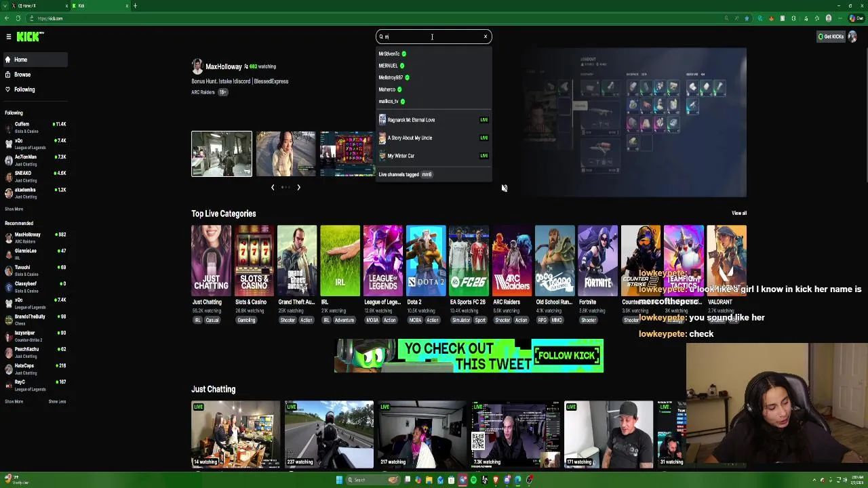The width and height of the screenshot is (868, 488).
Task: Open EA Sports FC 26 category card
Action: [x=469, y=262]
